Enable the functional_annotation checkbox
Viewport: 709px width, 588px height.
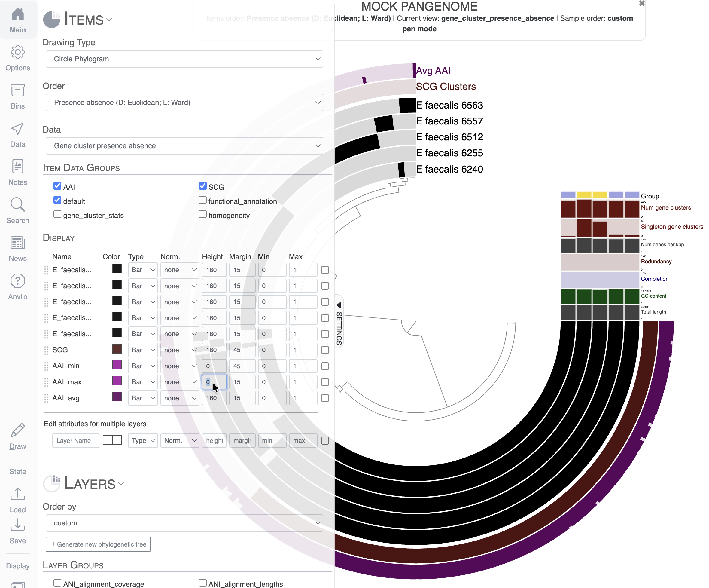coord(202,200)
